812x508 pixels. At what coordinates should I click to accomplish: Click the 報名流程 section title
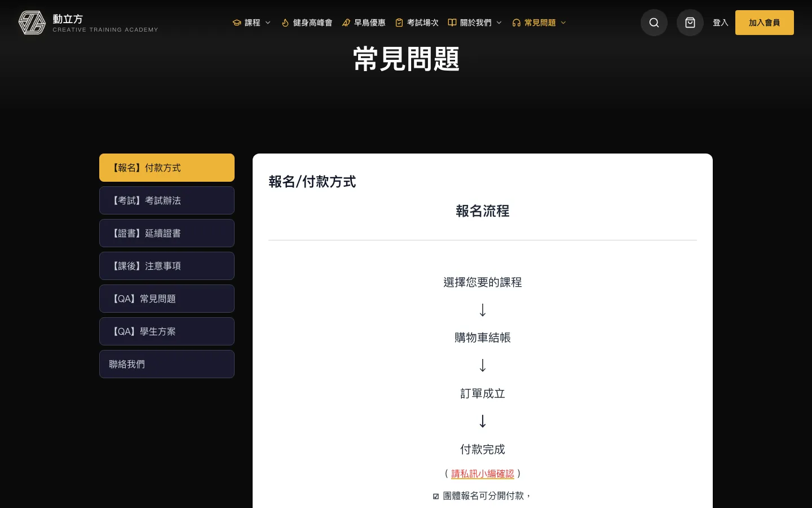coord(483,211)
